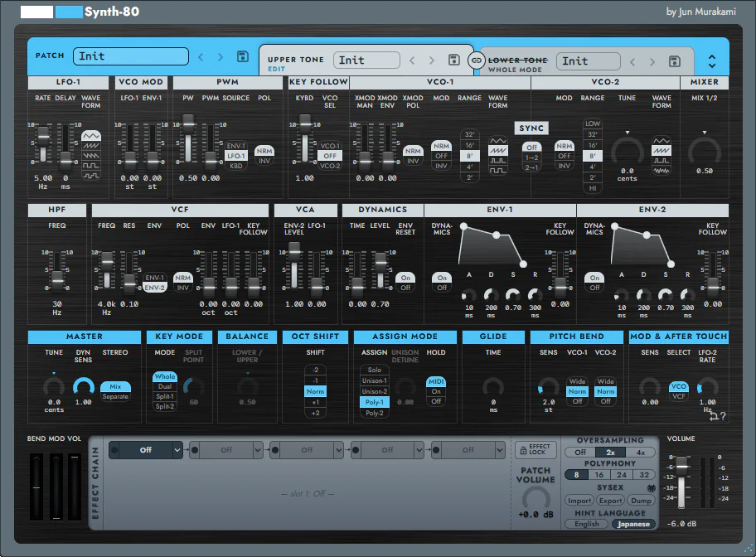This screenshot has height=557, width=756.
Task: Select the triangle waveform for LFO-1
Action: tap(90, 135)
